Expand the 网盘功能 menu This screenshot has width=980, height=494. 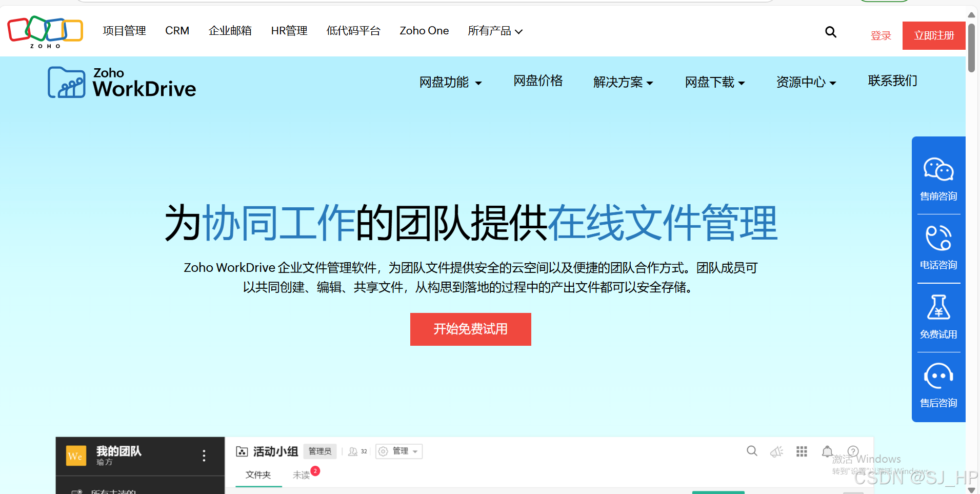coord(450,82)
